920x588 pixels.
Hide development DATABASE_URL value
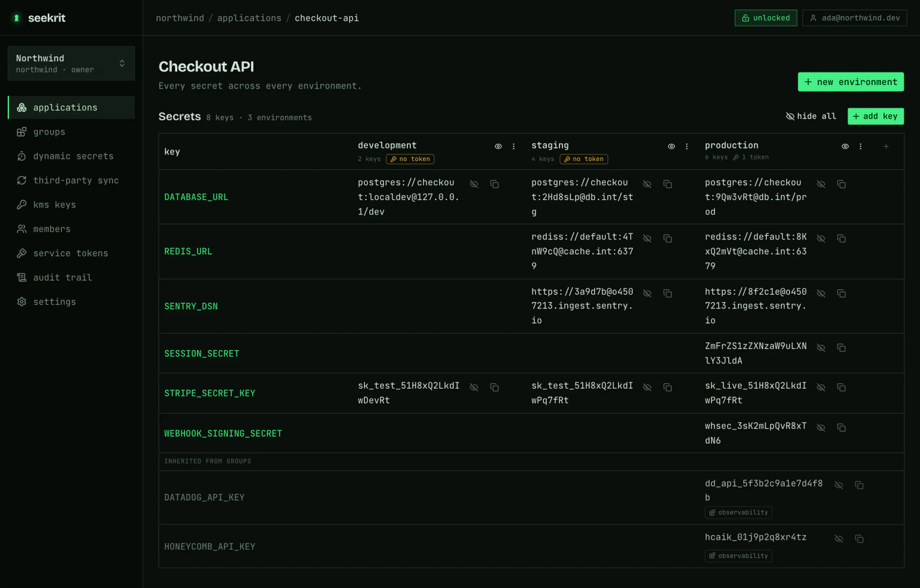click(x=474, y=184)
